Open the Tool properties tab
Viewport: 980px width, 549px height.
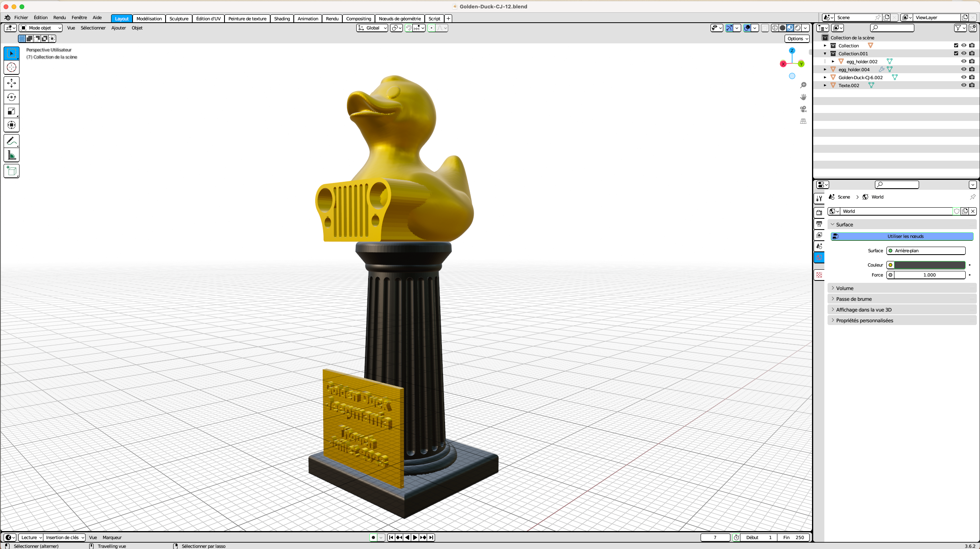click(x=819, y=198)
